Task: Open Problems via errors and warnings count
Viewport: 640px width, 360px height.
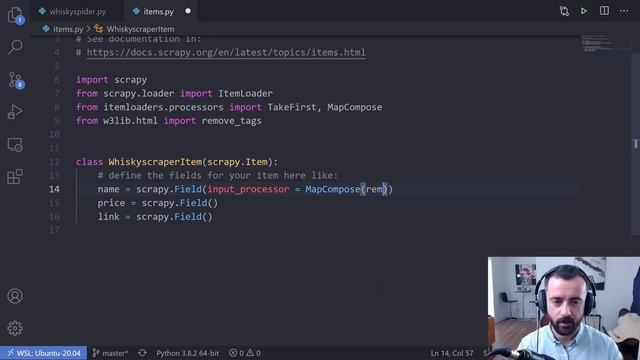Action: click(245, 353)
